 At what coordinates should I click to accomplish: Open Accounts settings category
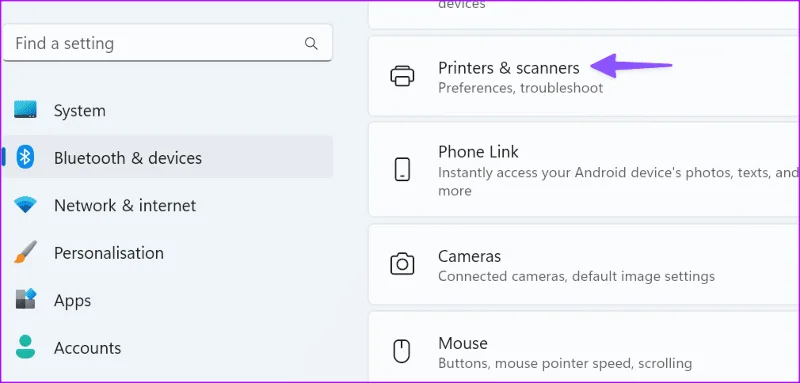[169, 347]
